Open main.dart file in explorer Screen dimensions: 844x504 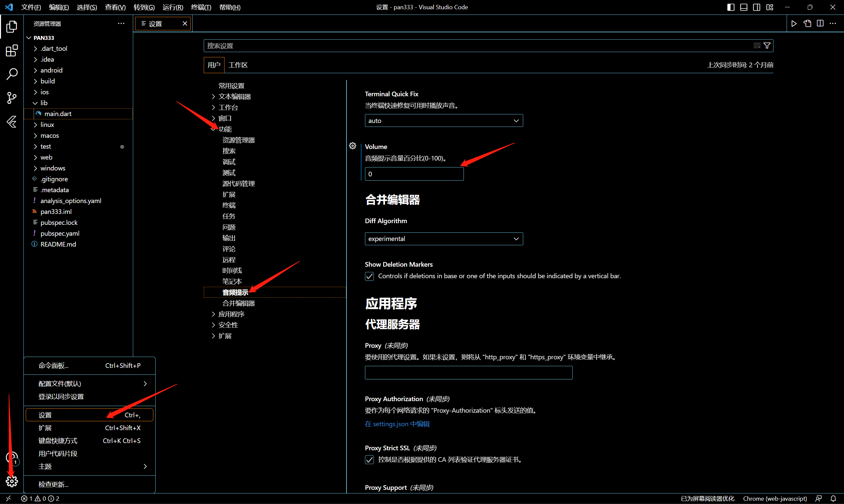pos(78,113)
